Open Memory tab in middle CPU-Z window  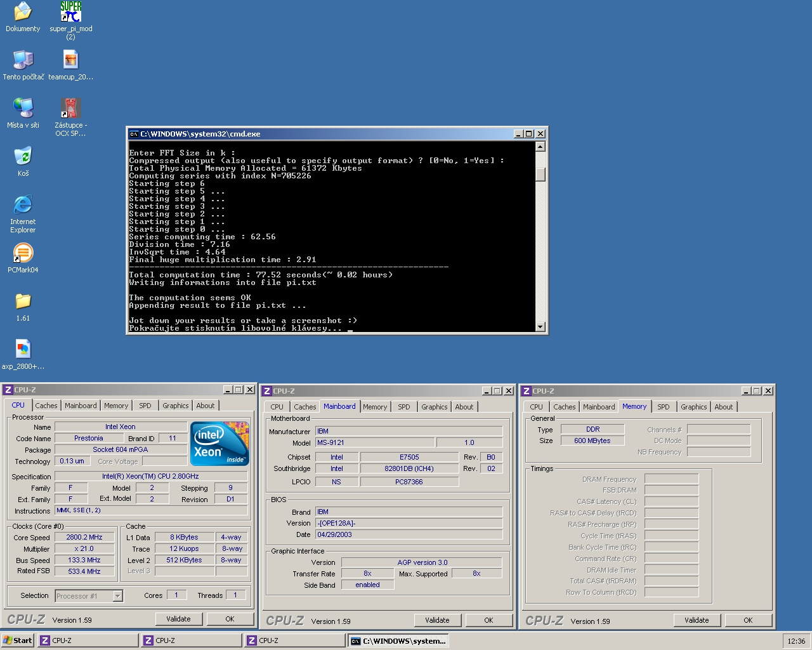375,407
